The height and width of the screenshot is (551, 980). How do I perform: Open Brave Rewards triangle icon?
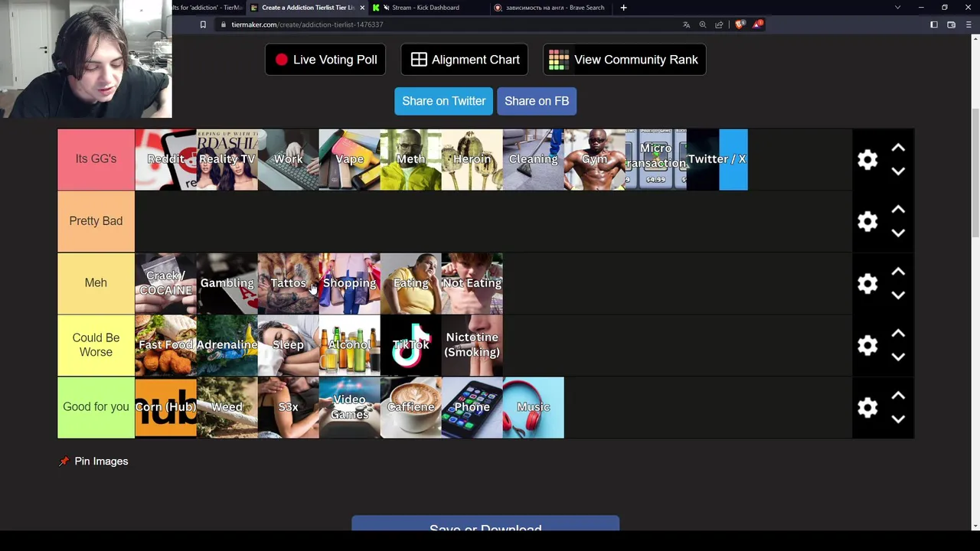pyautogui.click(x=757, y=24)
